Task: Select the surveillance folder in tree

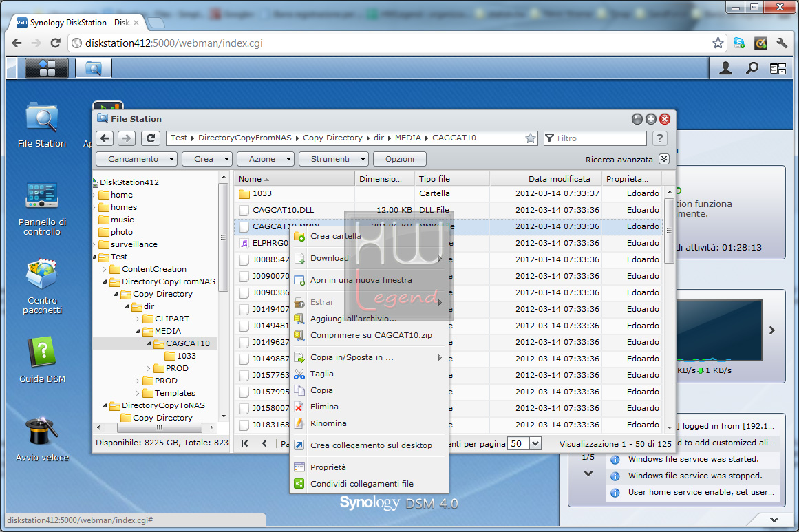Action: (134, 244)
